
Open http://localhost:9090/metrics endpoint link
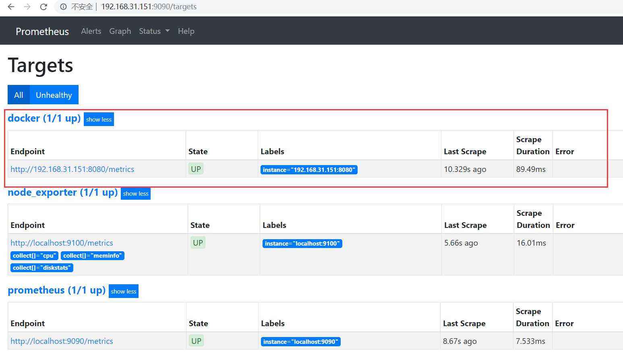tap(62, 341)
